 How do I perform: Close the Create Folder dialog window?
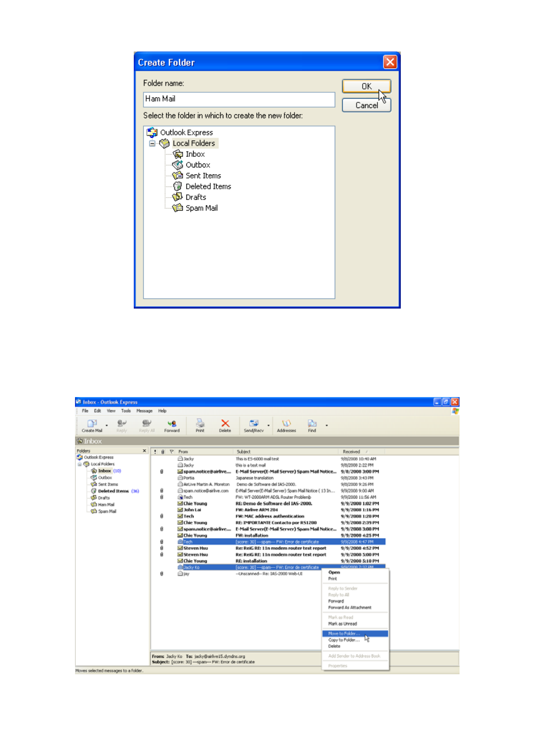390,62
